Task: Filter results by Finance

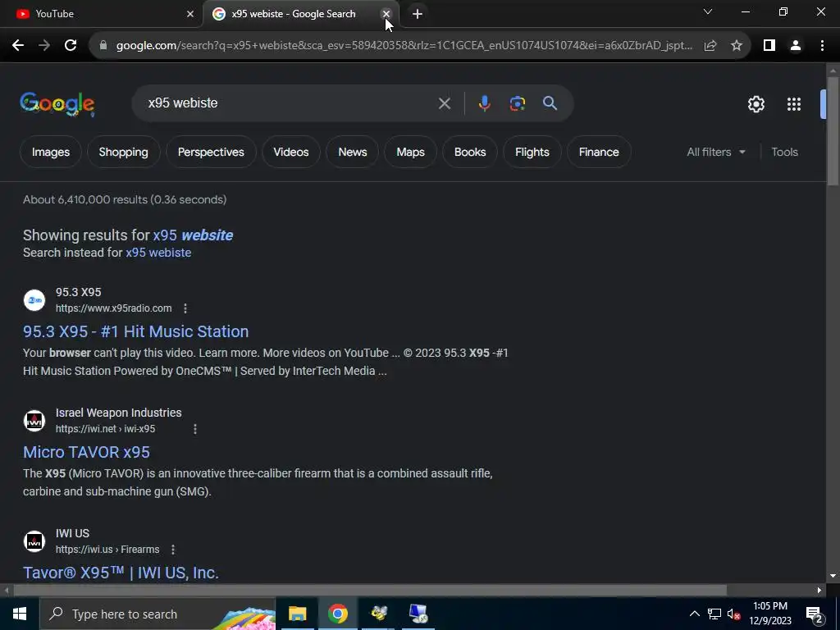Action: coord(598,152)
